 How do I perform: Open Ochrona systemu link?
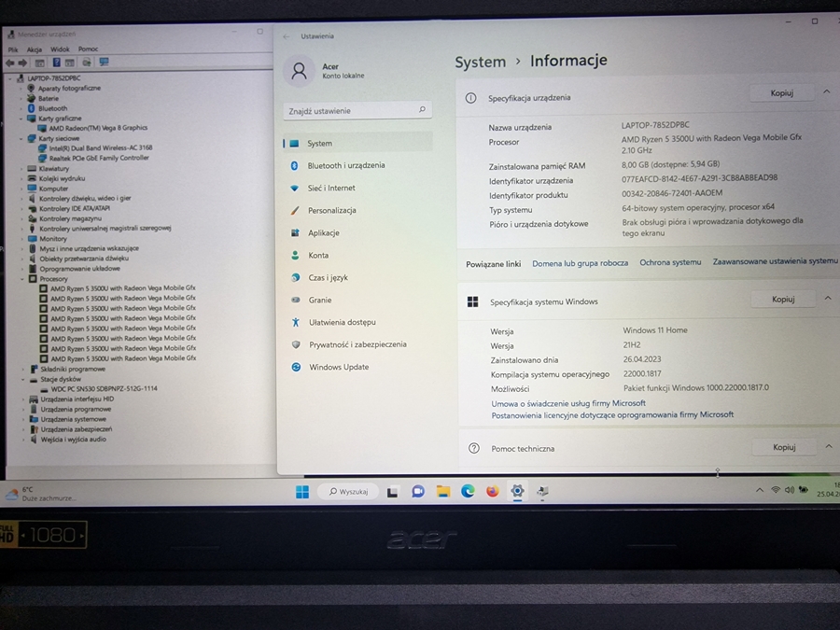(670, 262)
